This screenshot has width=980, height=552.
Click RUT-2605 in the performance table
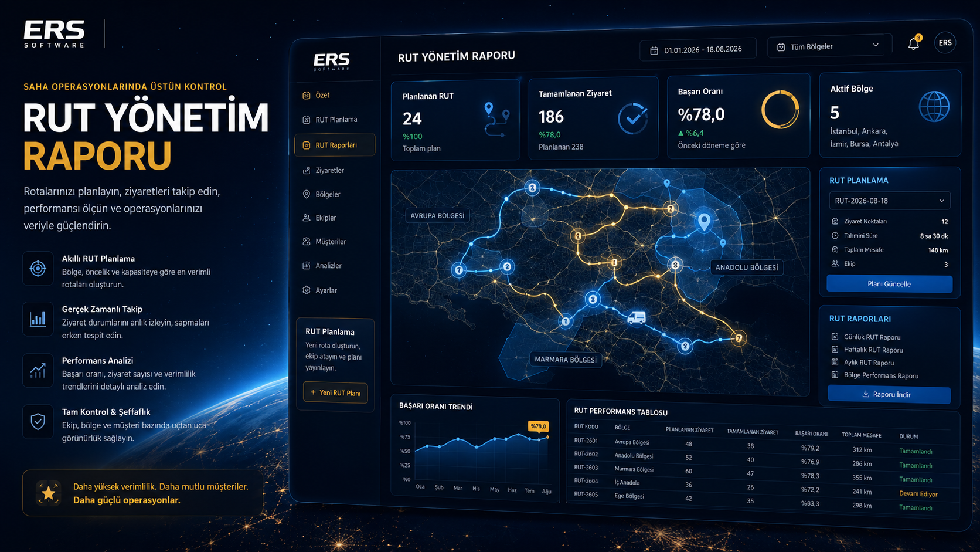click(x=586, y=494)
